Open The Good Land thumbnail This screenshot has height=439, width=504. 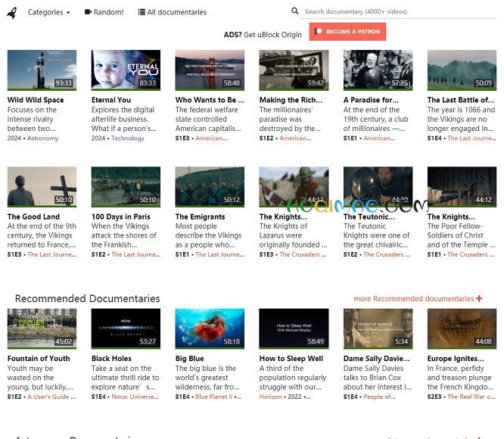(x=42, y=187)
